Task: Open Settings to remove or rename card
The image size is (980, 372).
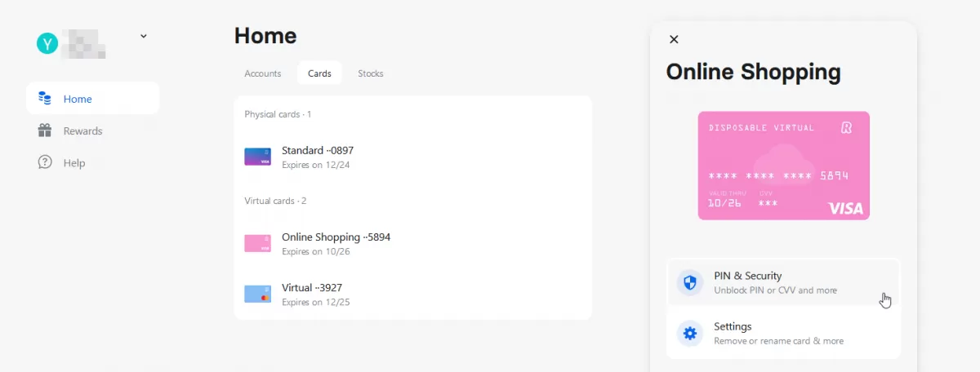Action: point(783,333)
